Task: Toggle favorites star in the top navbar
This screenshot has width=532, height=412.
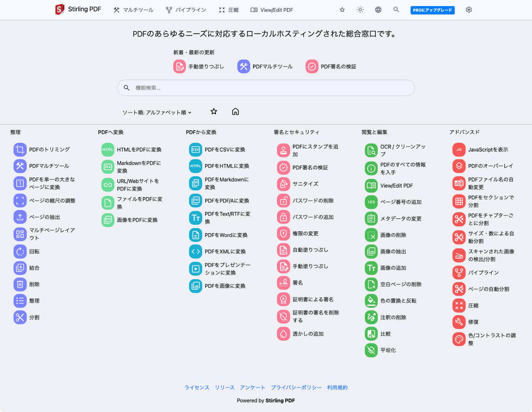Action: point(342,10)
